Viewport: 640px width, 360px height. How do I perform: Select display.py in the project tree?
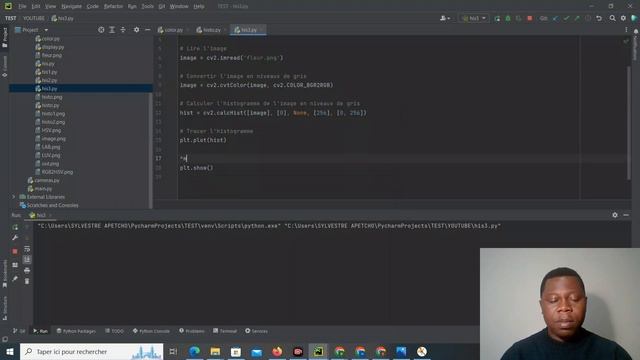tap(49, 47)
